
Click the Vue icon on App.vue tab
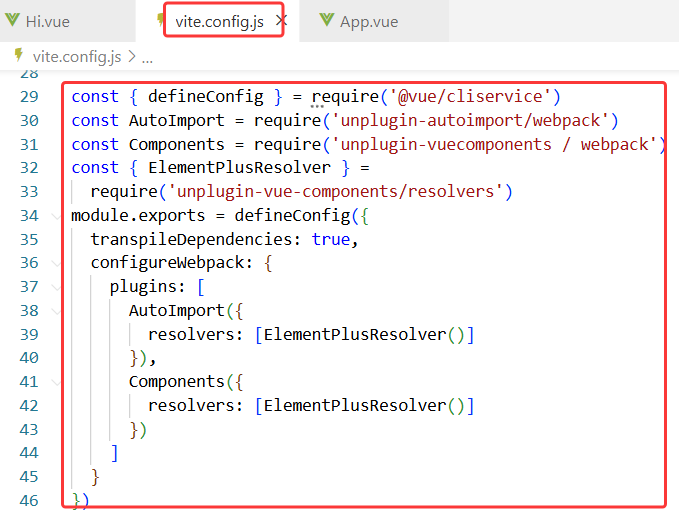[x=327, y=20]
